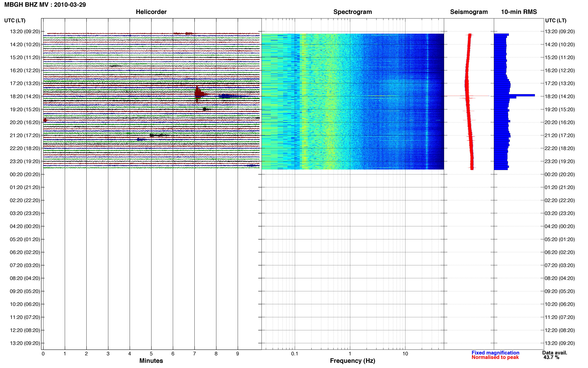This screenshot has height=368, width=588.
Task: Click right axis label '17:20 (13:20)'
Action: pos(560,83)
